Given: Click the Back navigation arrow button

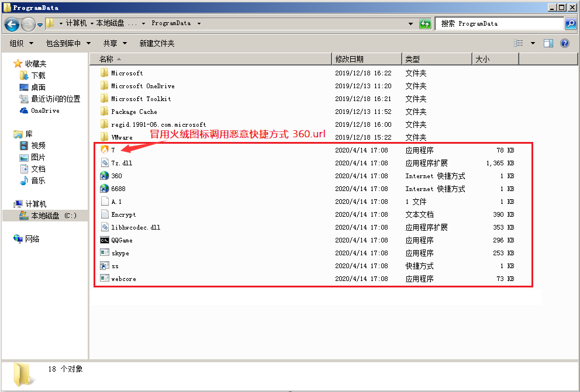Looking at the screenshot, I should 12,24.
